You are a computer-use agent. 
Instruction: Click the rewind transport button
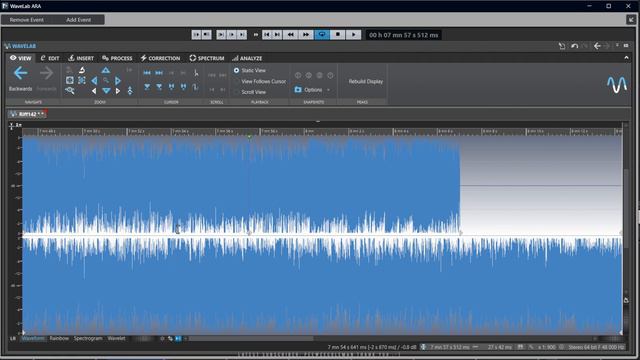point(291,35)
